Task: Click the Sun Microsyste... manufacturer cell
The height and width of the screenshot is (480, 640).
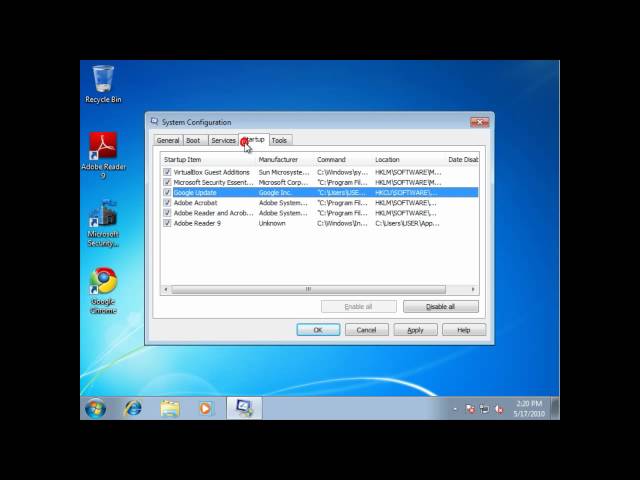Action: 284,172
